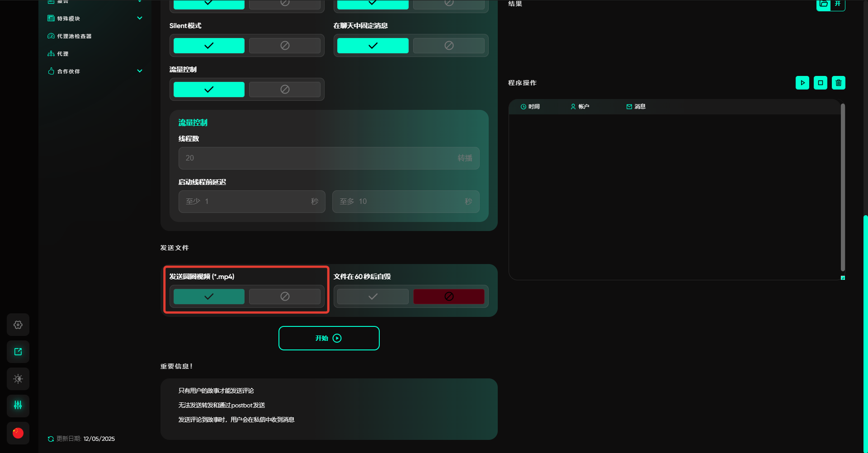
Task: Click the play icon in 程序操作
Action: 802,83
